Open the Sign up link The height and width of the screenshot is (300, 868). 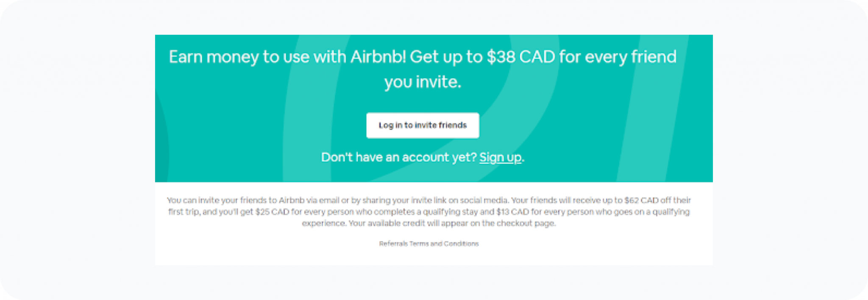[500, 157]
